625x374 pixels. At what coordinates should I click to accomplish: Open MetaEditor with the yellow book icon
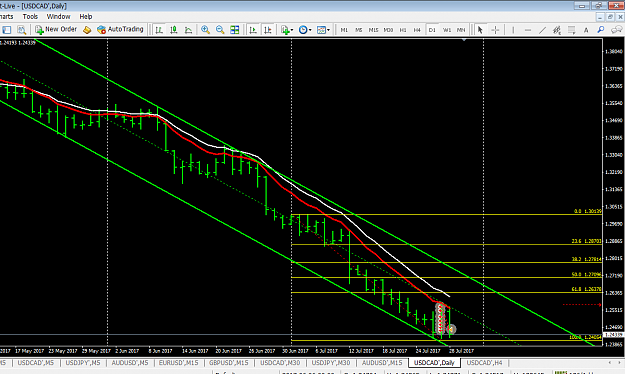(87, 30)
